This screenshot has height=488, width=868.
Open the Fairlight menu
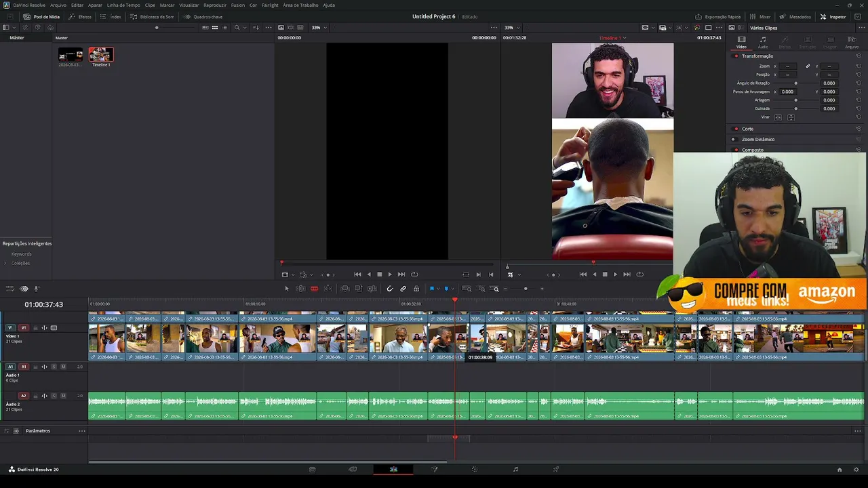point(270,5)
